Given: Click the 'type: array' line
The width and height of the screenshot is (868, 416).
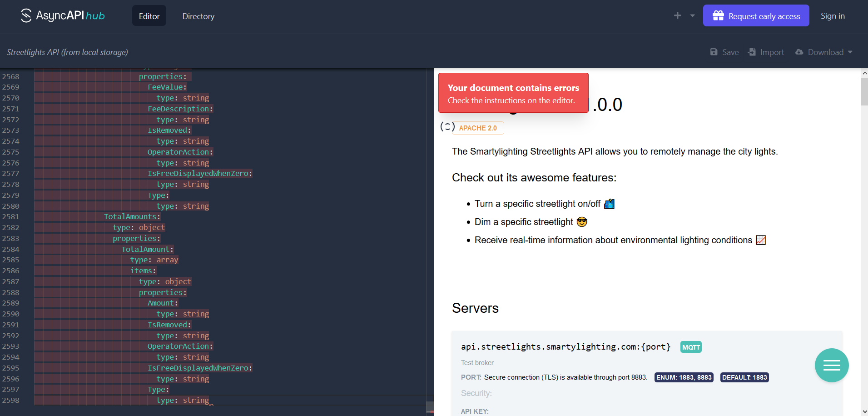Looking at the screenshot, I should click(154, 260).
